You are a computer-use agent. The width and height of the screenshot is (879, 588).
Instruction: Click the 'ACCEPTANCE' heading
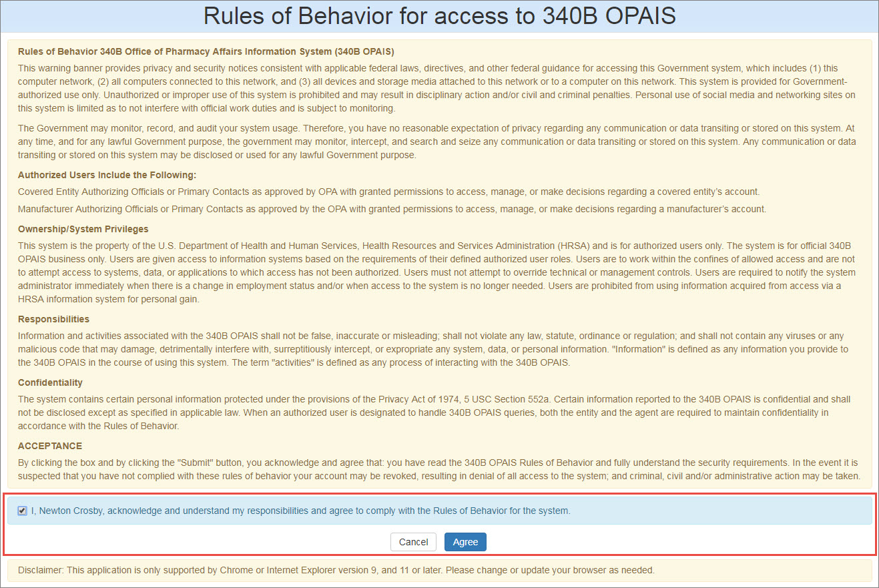point(50,446)
